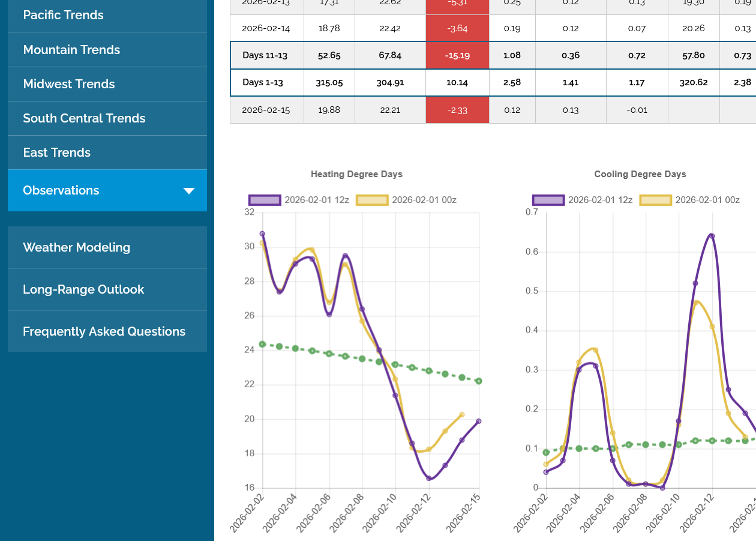Toggle purple 12z series in Heating Degree Days legend
The image size is (756, 541).
(265, 200)
